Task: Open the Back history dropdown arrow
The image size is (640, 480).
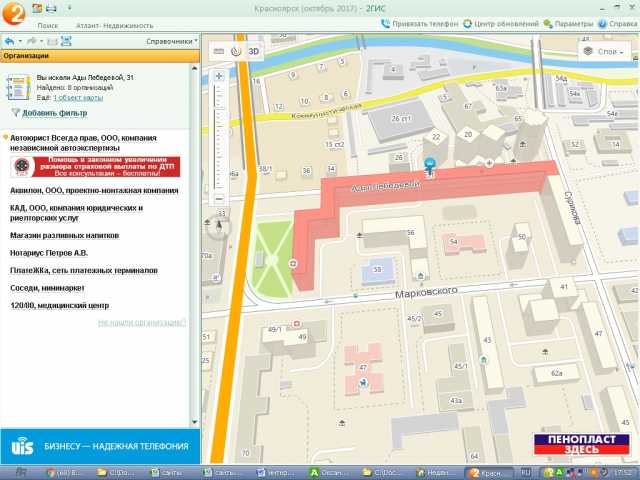Action: click(20, 41)
